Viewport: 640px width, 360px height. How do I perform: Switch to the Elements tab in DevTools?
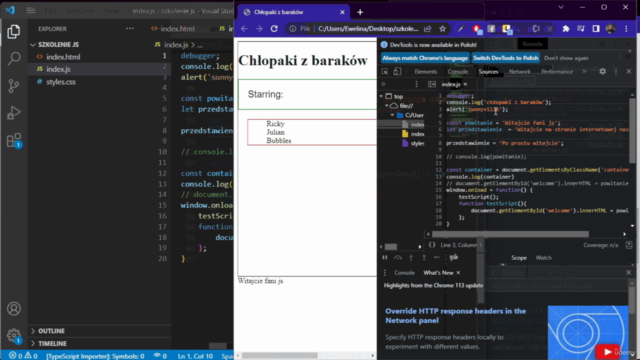point(425,71)
